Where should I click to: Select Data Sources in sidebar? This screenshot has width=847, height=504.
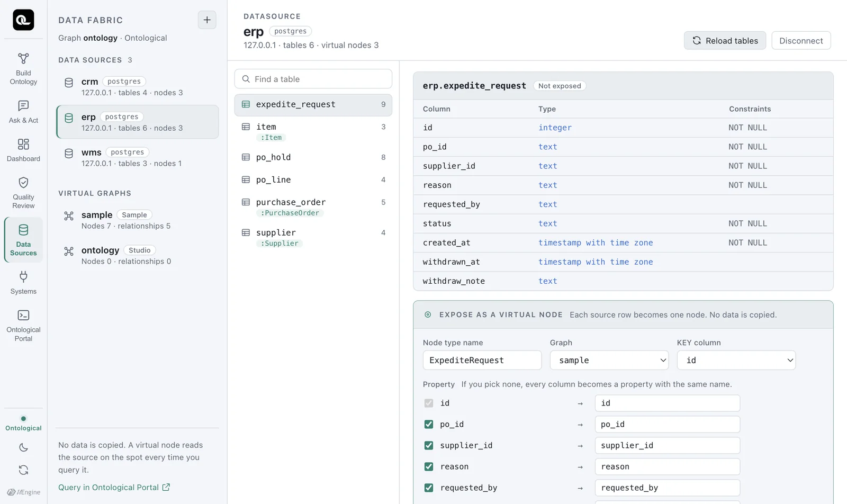coord(23,240)
